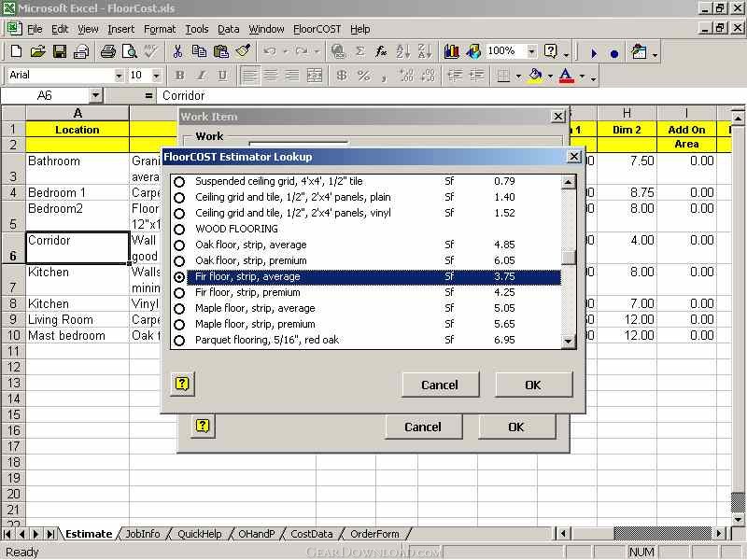Click the Cut scissors icon
Screen dimensions: 747x560
pos(177,51)
